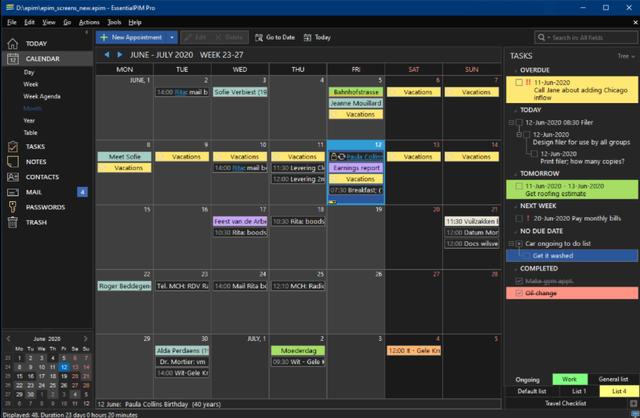
Task: Click the Go to Date calendar icon
Action: click(259, 38)
